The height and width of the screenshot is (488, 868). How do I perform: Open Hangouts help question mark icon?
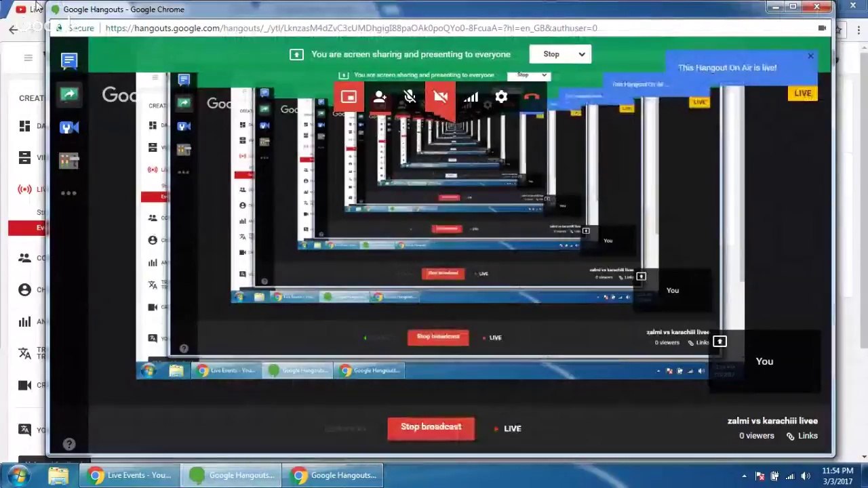[x=69, y=444]
